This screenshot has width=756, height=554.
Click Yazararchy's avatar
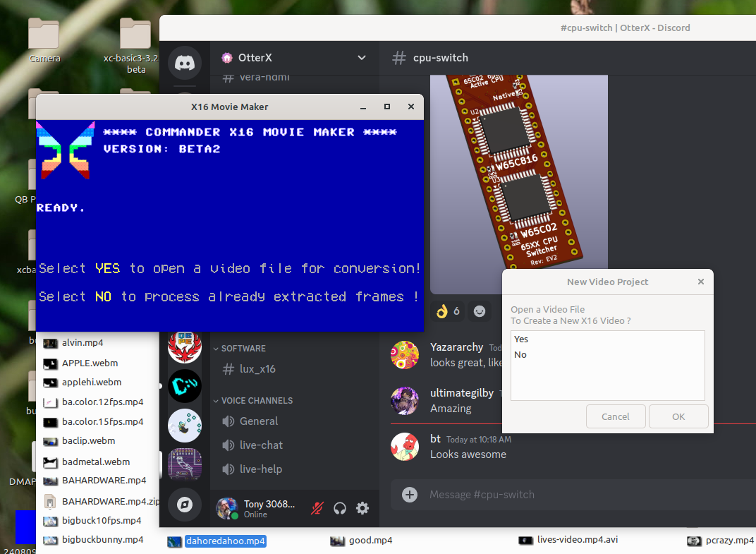(x=405, y=355)
